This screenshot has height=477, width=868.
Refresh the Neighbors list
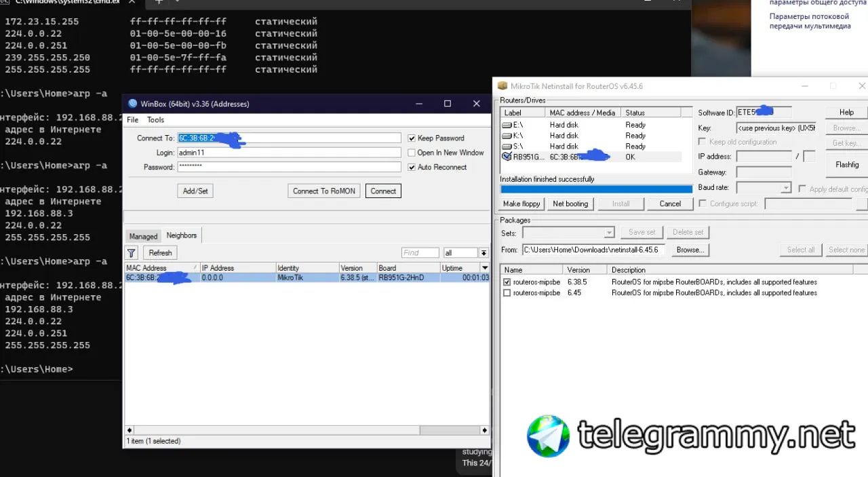click(x=160, y=253)
